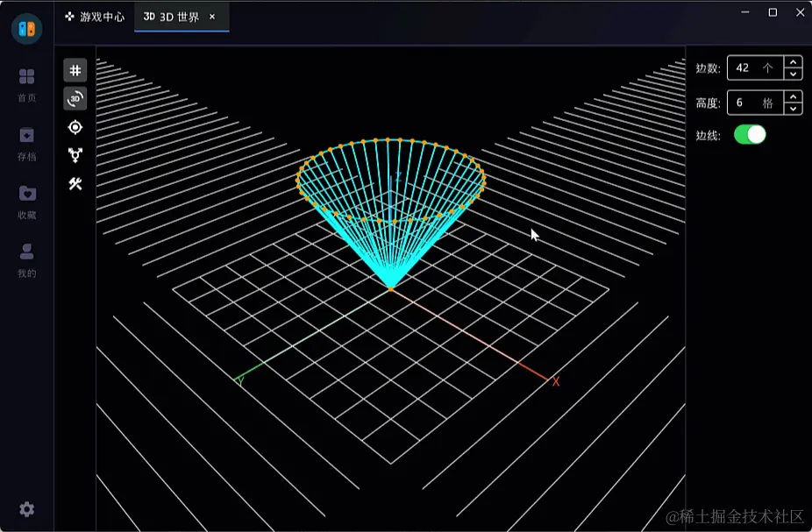Switch to the 游戏中心 tab

tap(95, 17)
